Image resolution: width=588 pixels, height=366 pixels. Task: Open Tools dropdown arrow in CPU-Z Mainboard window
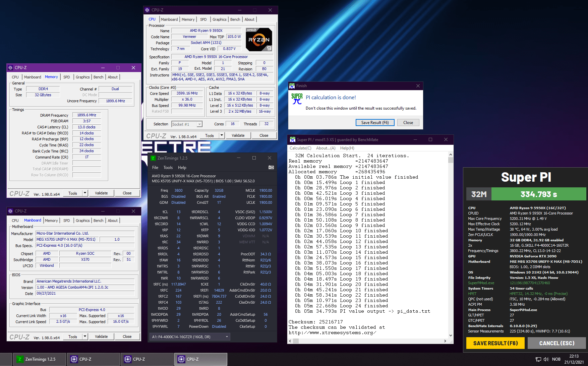85,337
